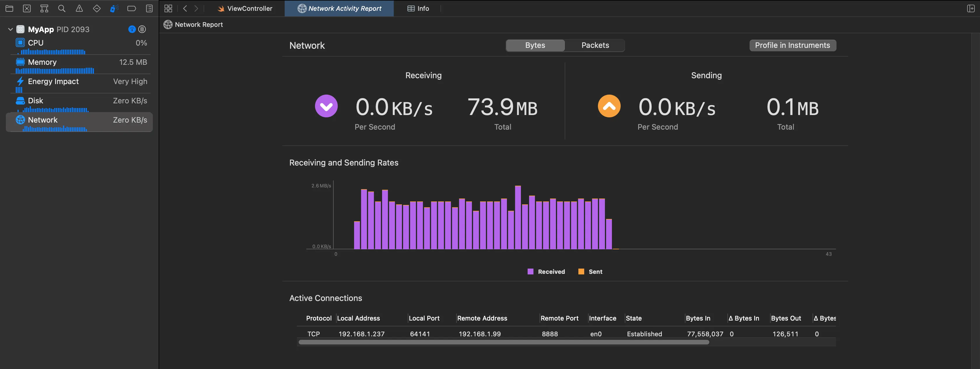Click the Active Connections horizontal scrollbar
The image size is (980, 369).
pos(504,342)
